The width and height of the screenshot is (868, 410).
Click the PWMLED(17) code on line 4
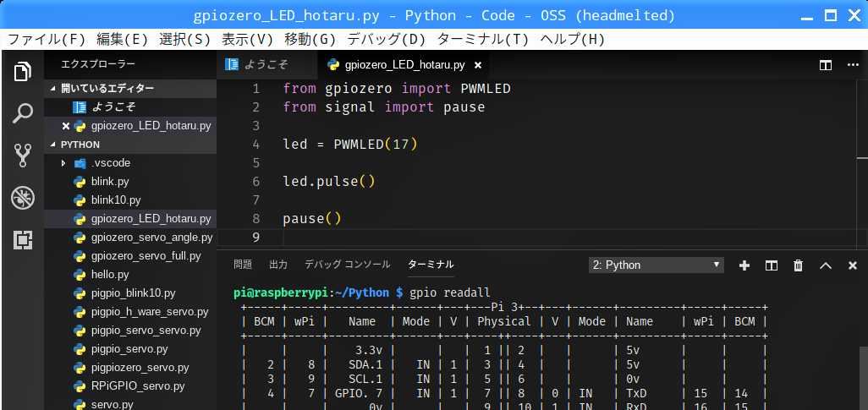(376, 145)
